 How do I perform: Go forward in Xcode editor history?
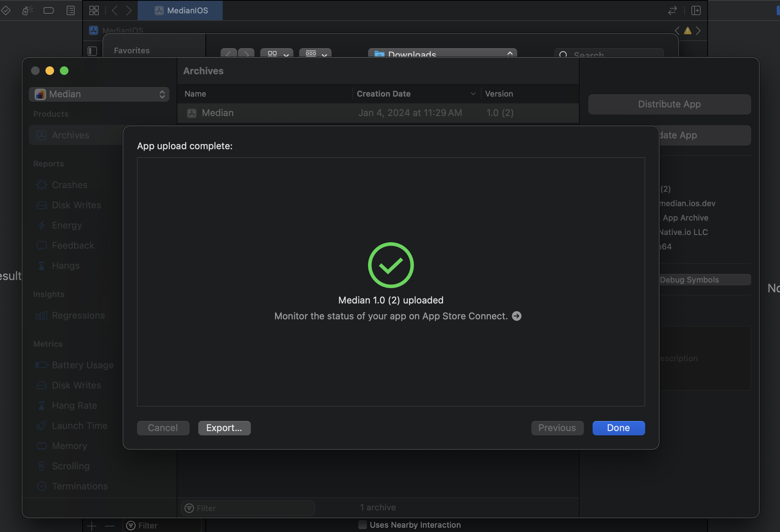pos(129,10)
